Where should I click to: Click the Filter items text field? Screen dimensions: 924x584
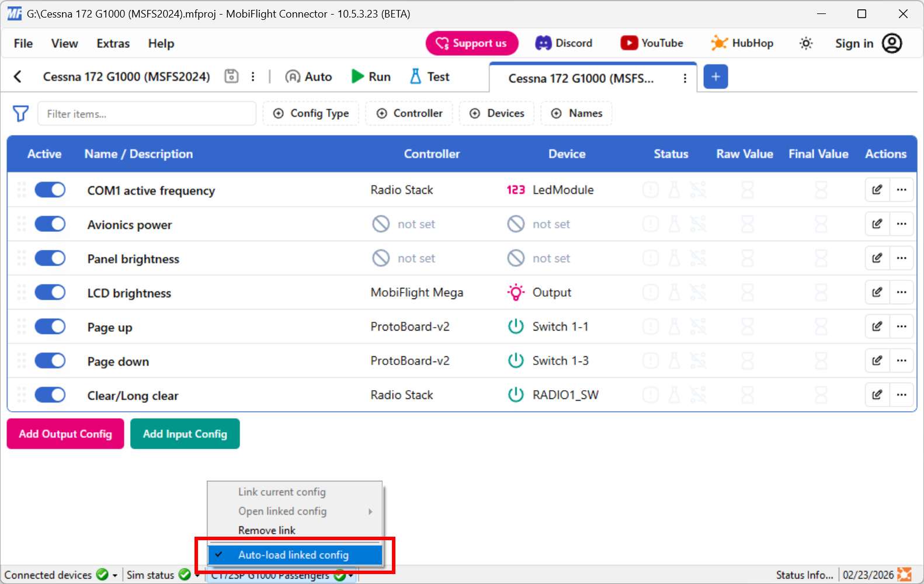(147, 114)
